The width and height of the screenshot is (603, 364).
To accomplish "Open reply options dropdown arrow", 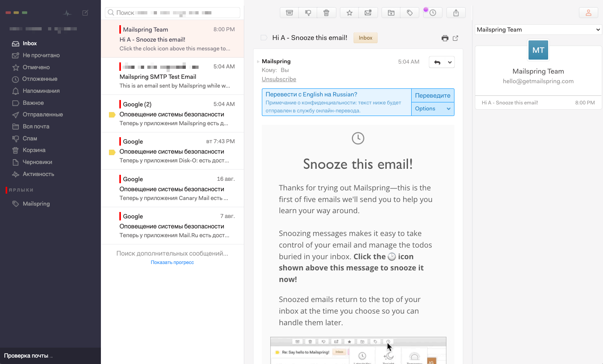I will point(450,62).
